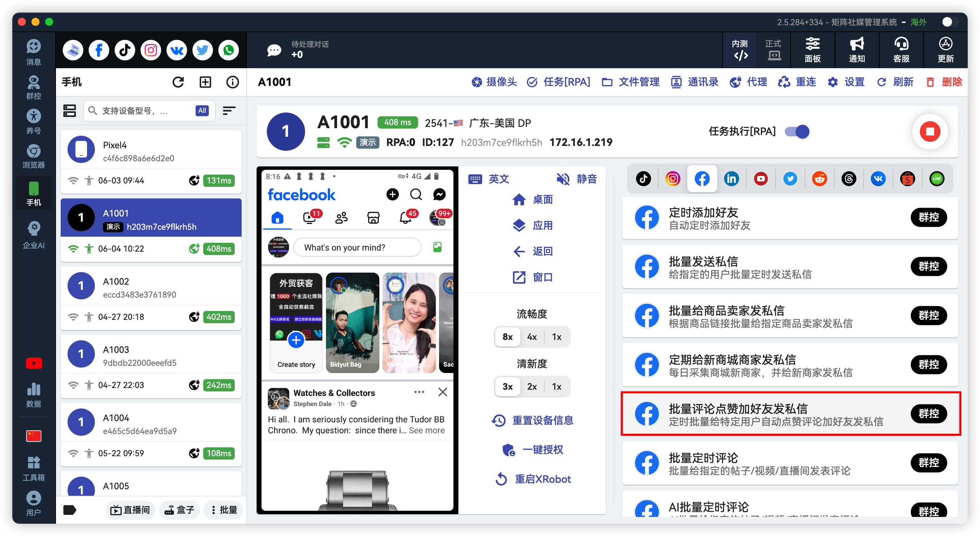Stop task with the red stop button

pos(930,132)
